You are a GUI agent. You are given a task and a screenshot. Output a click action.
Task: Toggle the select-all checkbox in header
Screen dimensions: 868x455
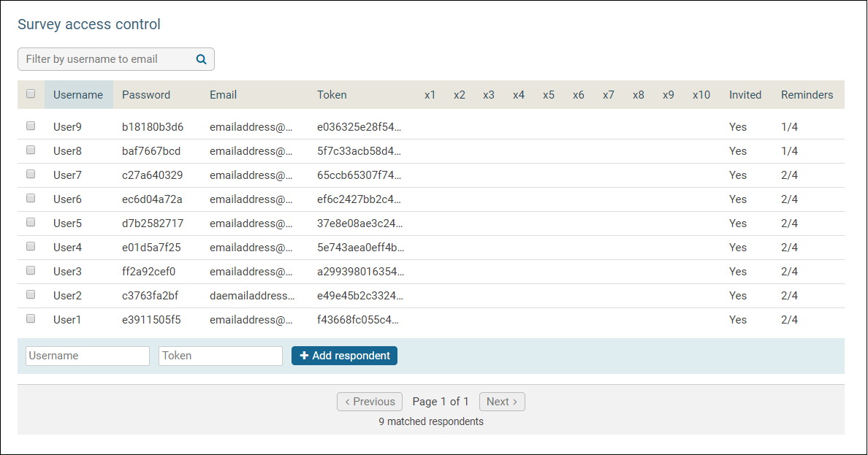(31, 93)
